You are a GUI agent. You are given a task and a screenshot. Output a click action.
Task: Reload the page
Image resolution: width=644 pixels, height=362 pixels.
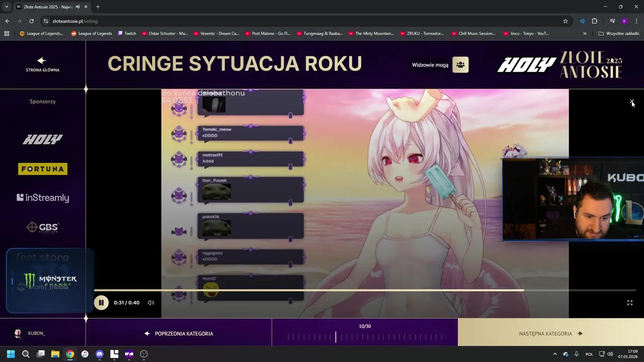click(x=31, y=21)
